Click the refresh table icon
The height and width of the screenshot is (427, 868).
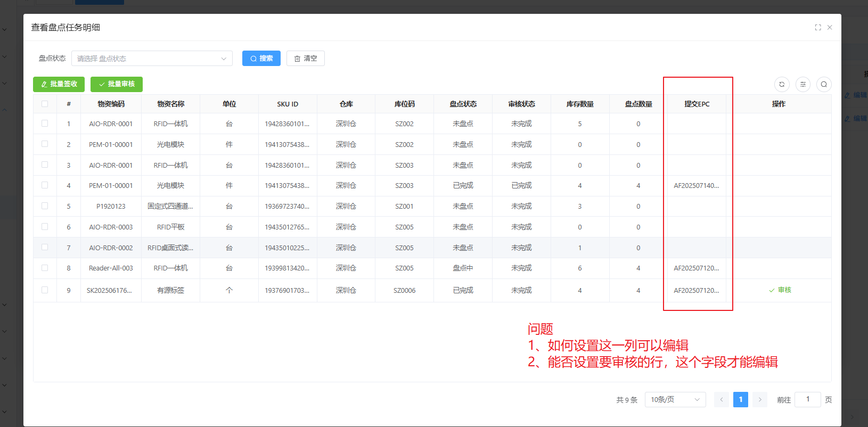tap(782, 84)
